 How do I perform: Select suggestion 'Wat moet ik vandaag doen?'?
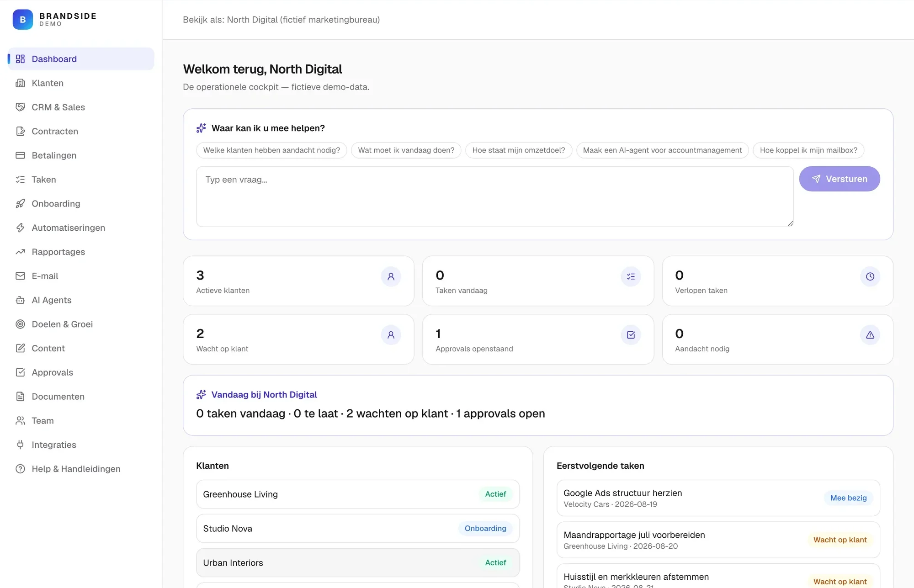click(406, 150)
